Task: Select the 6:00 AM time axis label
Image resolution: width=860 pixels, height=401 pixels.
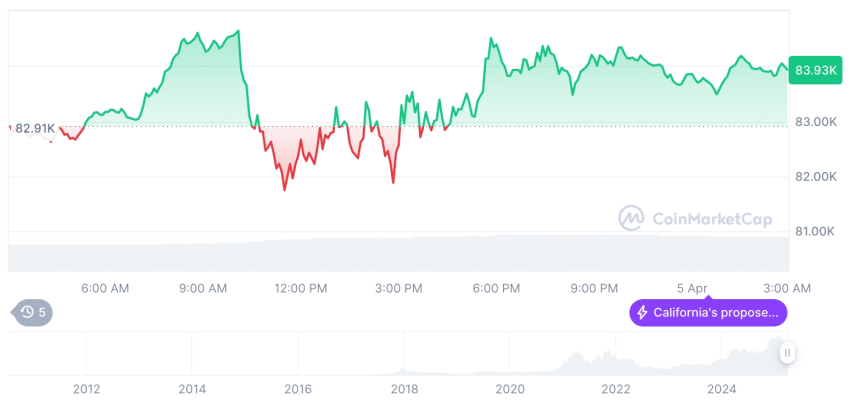Action: [x=105, y=288]
